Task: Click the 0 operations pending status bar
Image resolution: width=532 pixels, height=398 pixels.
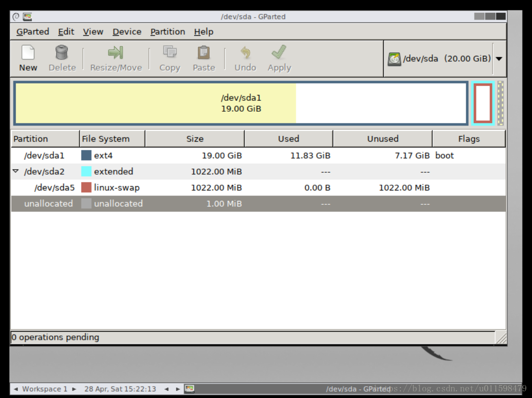Action: point(253,337)
